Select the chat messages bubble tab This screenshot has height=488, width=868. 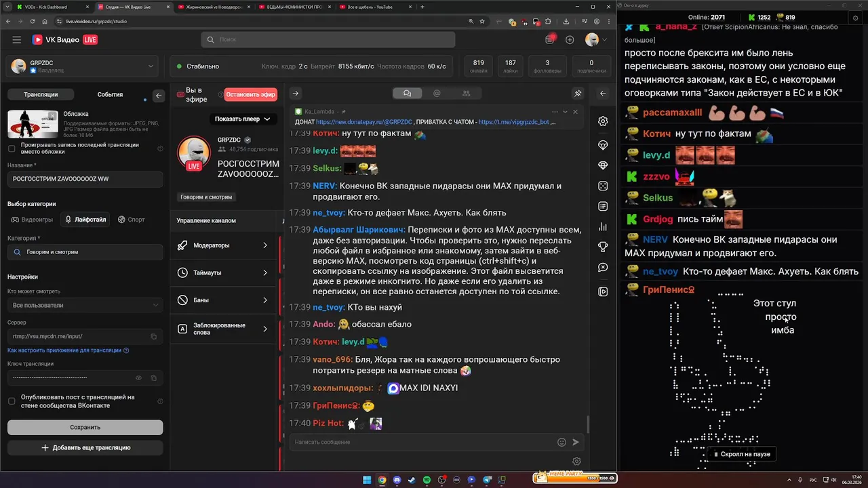[407, 94]
